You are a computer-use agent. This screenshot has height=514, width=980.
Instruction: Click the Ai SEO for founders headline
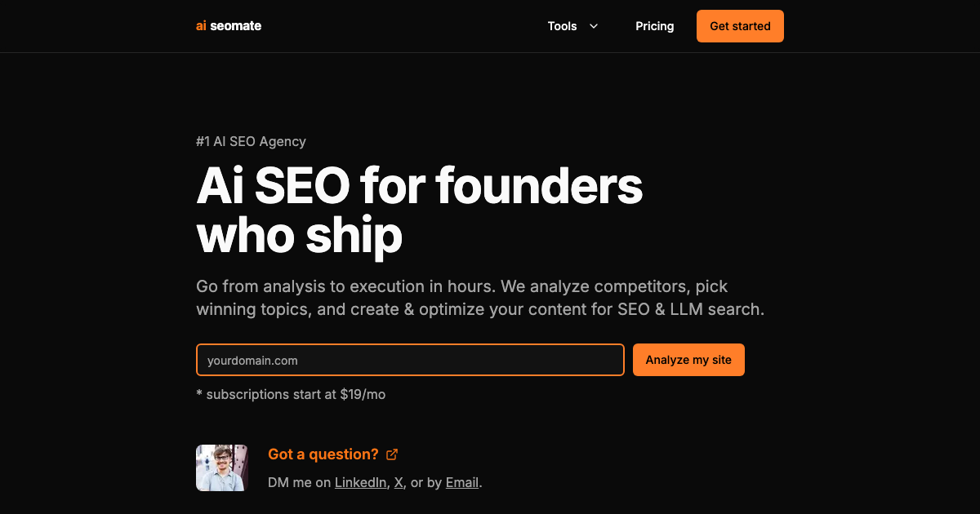tap(419, 185)
